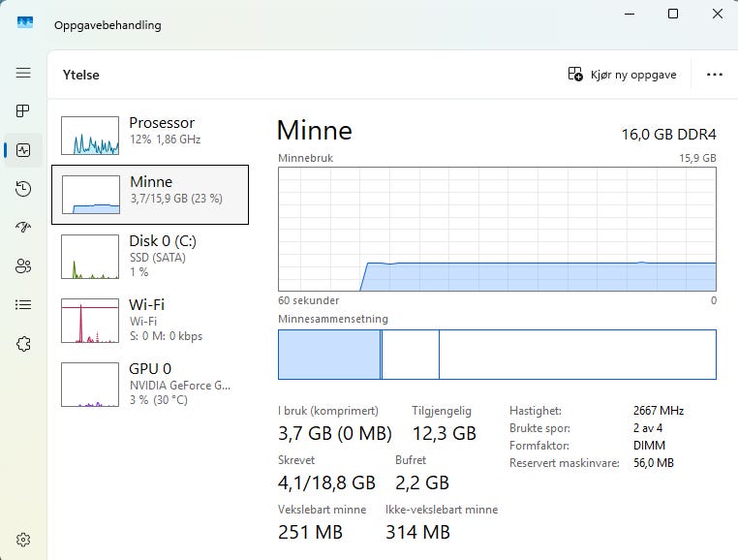
Task: Select the Minne performance item
Action: (x=150, y=195)
